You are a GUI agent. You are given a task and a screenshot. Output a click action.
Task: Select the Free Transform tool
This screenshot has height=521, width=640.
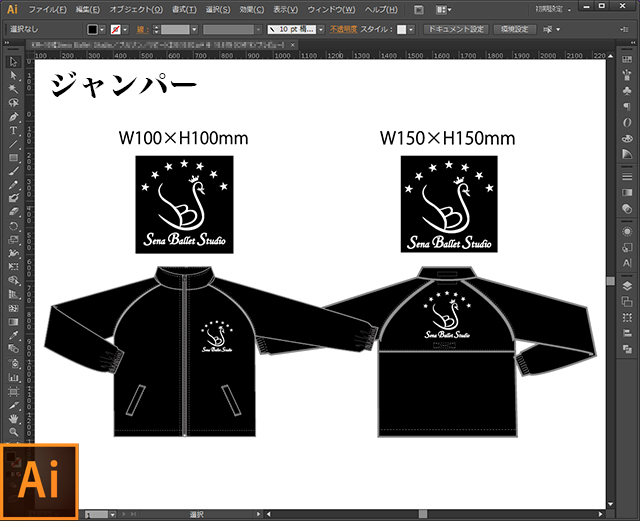coord(13,267)
